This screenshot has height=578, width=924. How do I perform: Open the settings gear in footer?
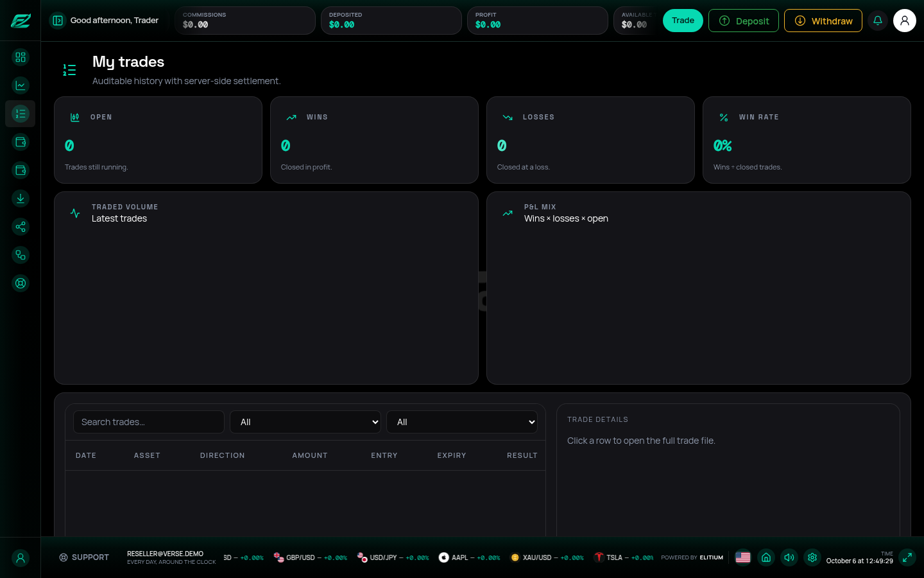click(812, 557)
